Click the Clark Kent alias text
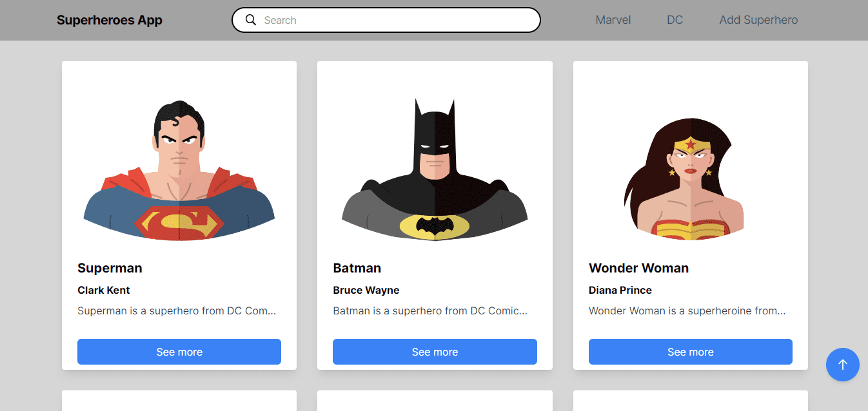868x411 pixels. click(104, 290)
